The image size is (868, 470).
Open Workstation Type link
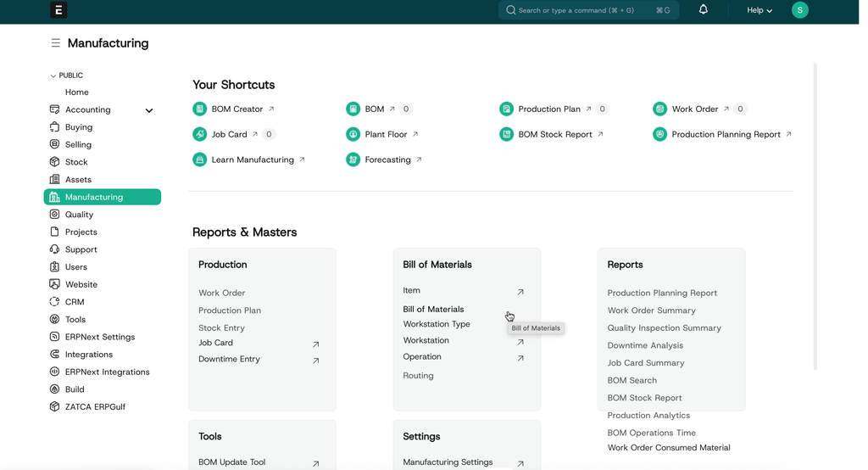click(x=437, y=324)
